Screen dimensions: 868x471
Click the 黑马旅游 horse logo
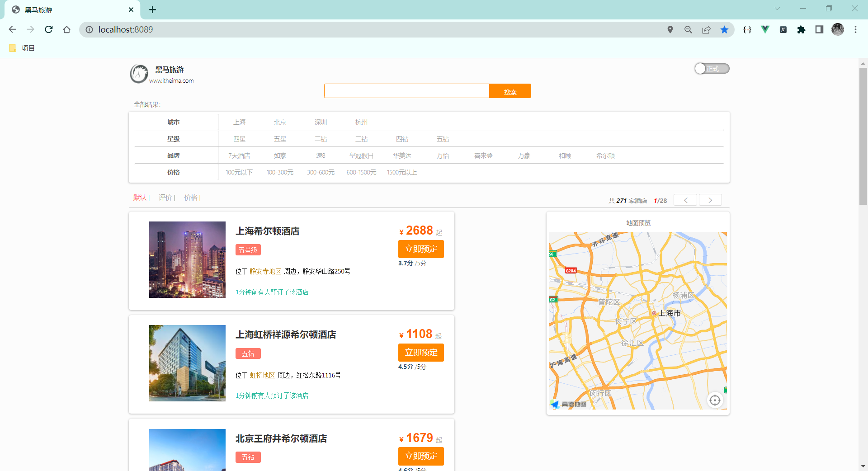139,74
